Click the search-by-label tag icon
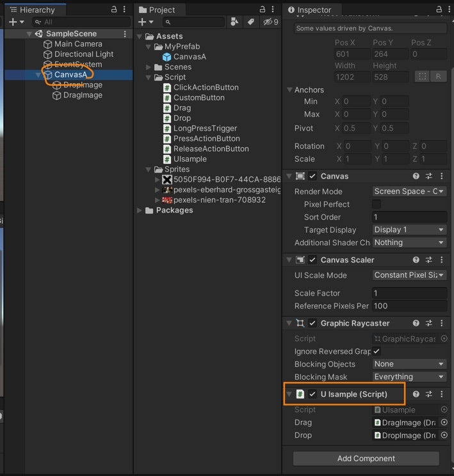This screenshot has width=454, height=476. (x=251, y=22)
